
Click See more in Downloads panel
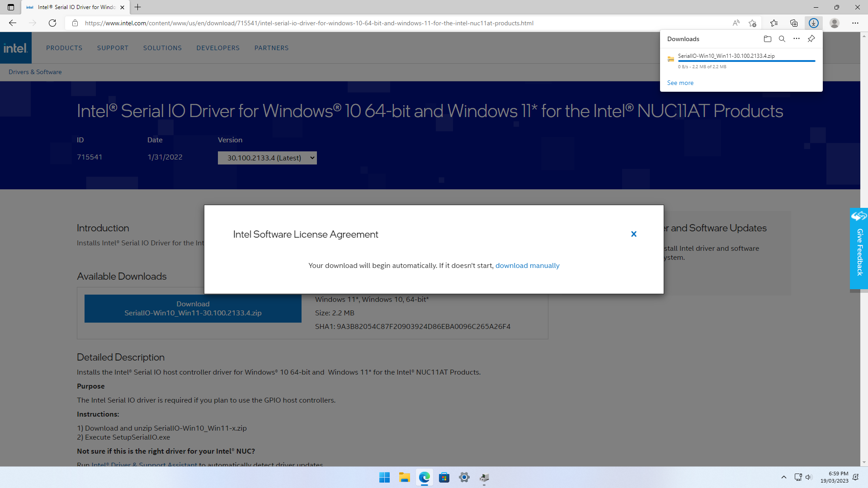point(680,83)
